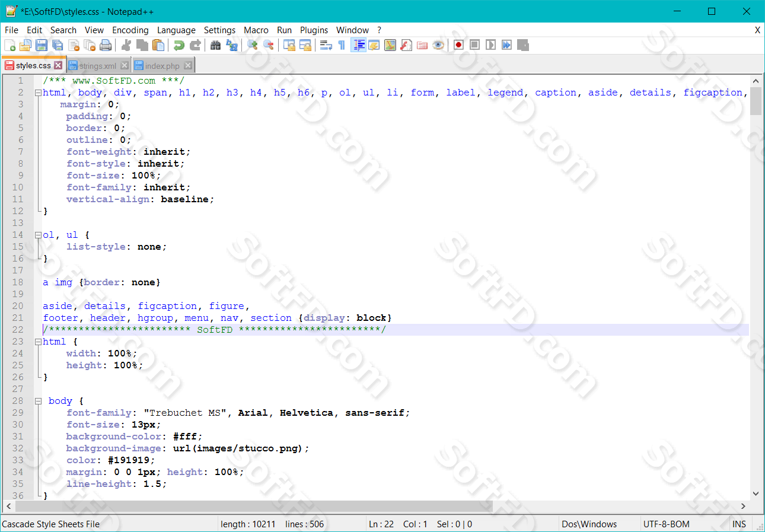Click the UTF-8-BOM encoding in status bar
The height and width of the screenshot is (532, 765).
point(667,524)
